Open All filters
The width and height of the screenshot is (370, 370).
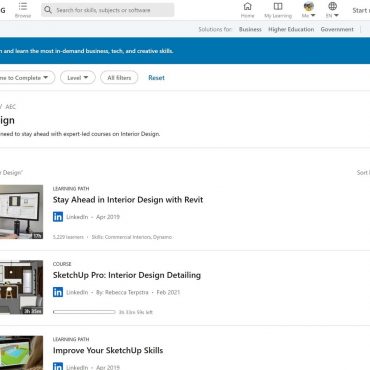pos(119,78)
